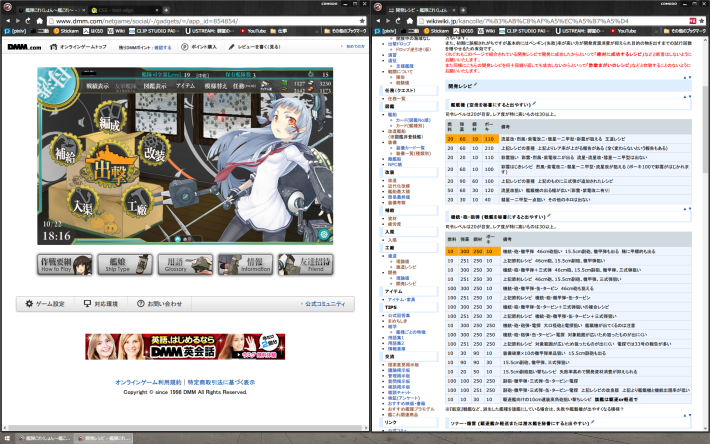Click the pencil review icon on DMM bar
Image resolution: width=710 pixels, height=444 pixels.
[x=231, y=47]
